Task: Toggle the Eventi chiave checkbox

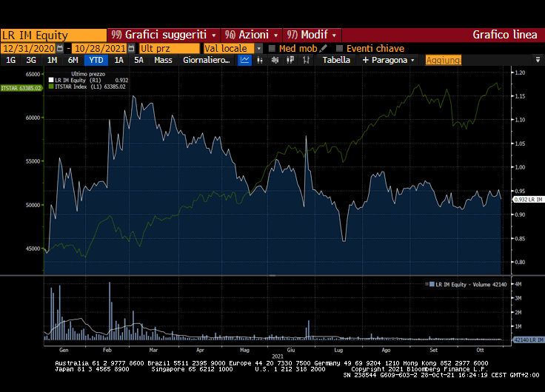Action: (x=340, y=48)
